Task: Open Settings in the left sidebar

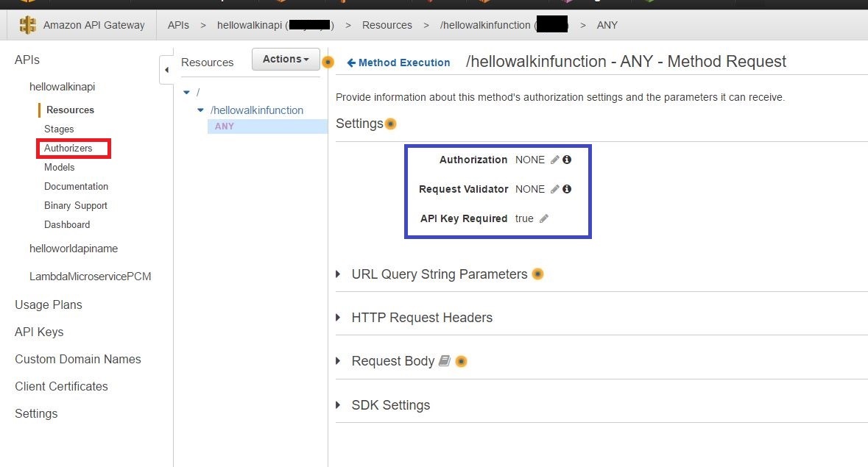Action: (x=36, y=413)
